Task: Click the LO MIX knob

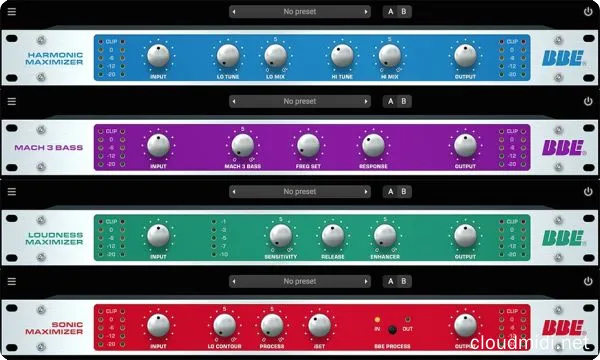Action: click(276, 56)
